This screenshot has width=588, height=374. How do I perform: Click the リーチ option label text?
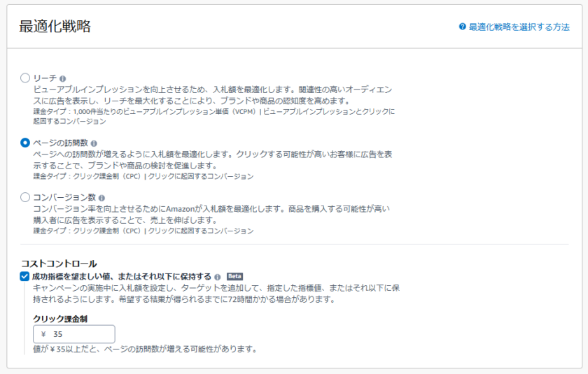(45, 78)
